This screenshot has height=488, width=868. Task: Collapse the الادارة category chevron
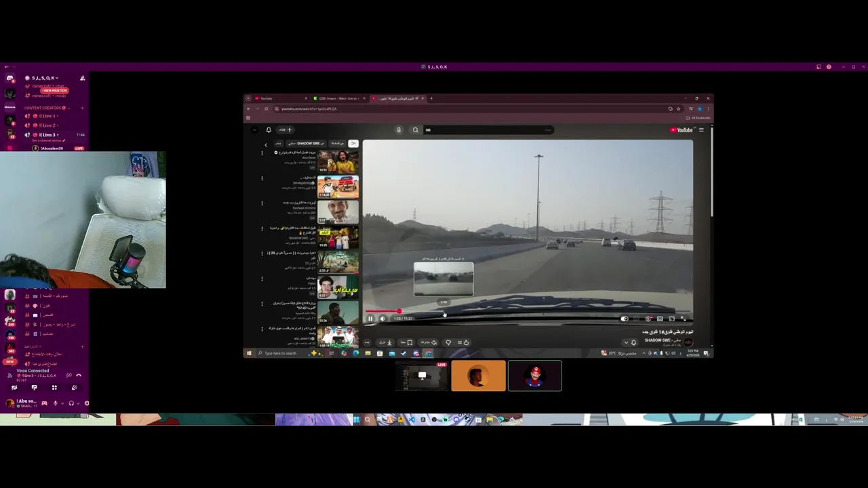pos(40,346)
